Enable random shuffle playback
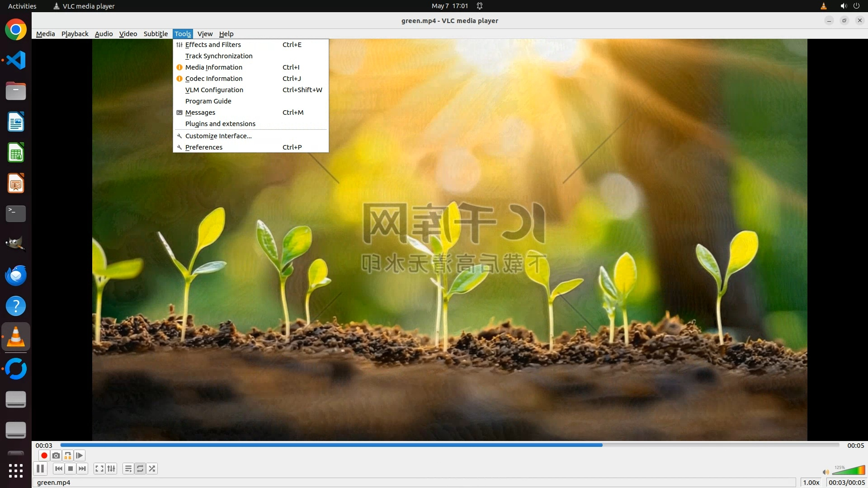The height and width of the screenshot is (488, 868). 152,469
